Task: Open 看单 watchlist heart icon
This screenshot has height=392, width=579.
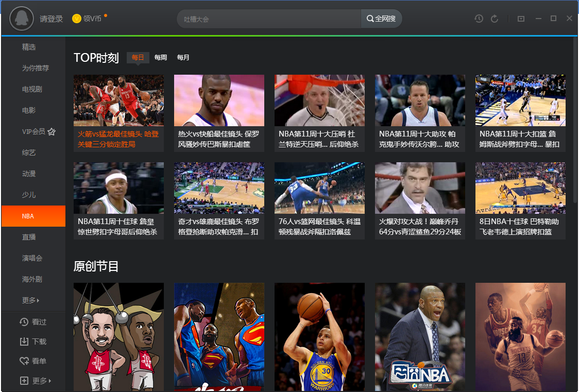Action: [33, 361]
